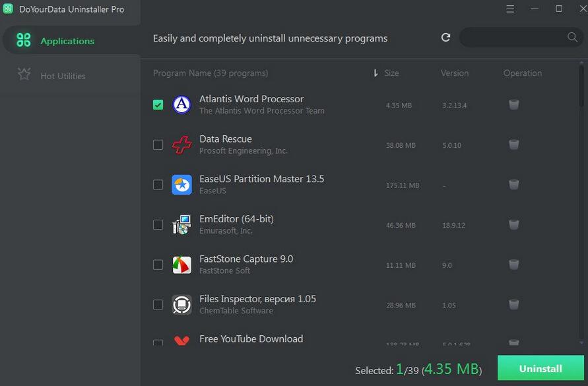Click the DoYourData app logo icon
The height and width of the screenshot is (386, 588).
click(x=8, y=9)
